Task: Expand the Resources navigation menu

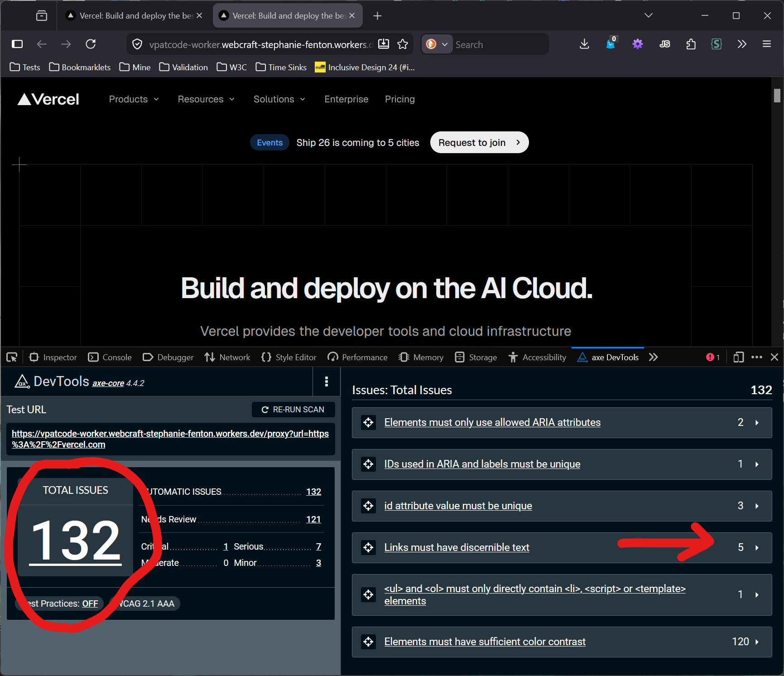Action: tap(206, 99)
